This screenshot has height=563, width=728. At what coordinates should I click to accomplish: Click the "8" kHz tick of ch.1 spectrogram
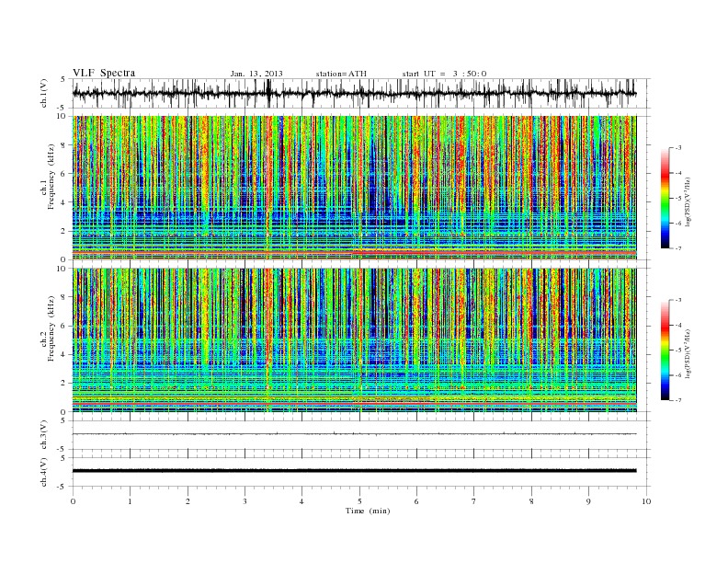pos(63,145)
